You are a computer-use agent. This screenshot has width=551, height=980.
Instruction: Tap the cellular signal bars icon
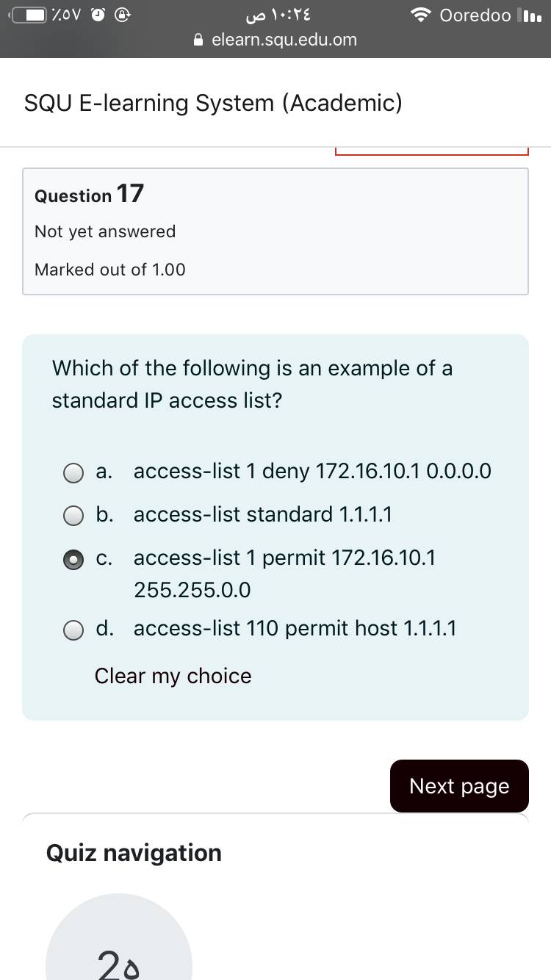(530, 15)
